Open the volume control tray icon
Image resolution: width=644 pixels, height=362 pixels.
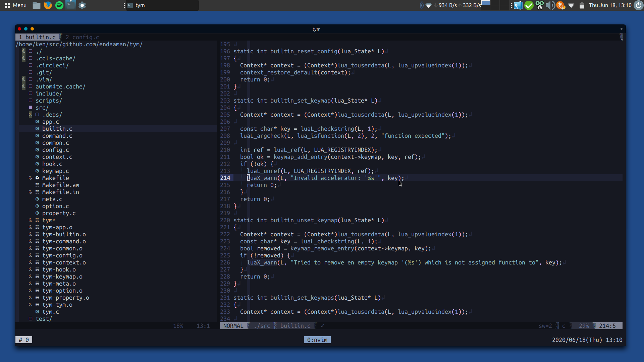pyautogui.click(x=550, y=5)
